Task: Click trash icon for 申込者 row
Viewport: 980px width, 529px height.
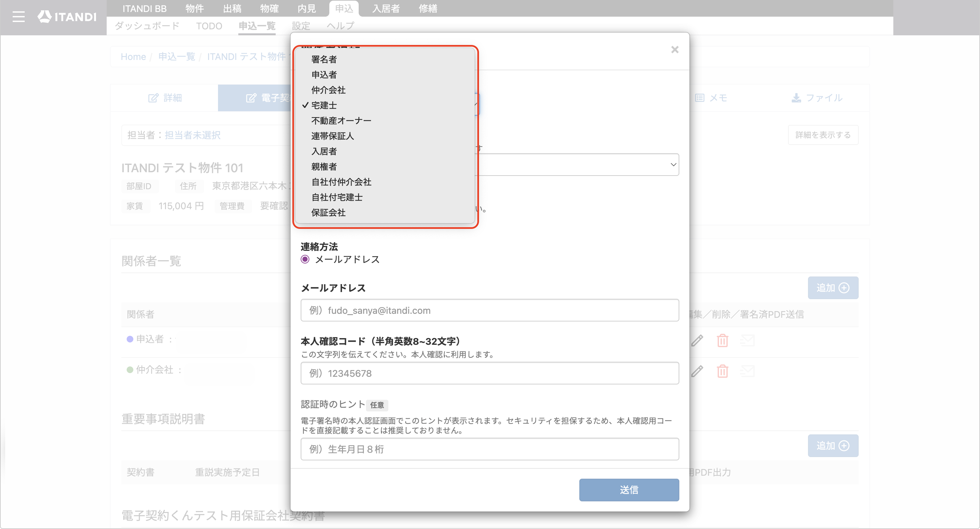Action: tap(722, 340)
